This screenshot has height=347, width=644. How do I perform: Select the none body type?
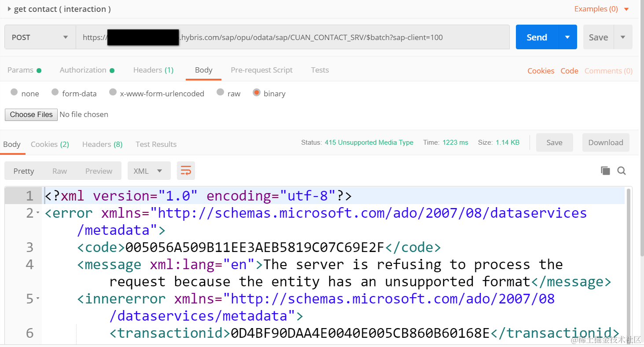tap(14, 92)
